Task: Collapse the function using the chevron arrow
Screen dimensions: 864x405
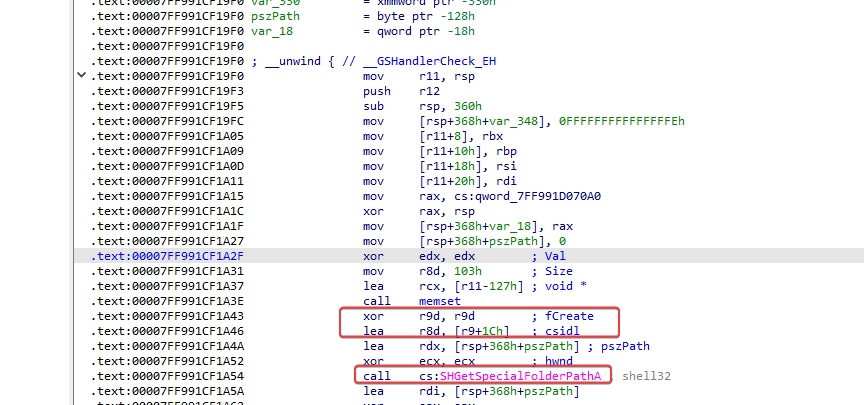Action: pyautogui.click(x=81, y=75)
